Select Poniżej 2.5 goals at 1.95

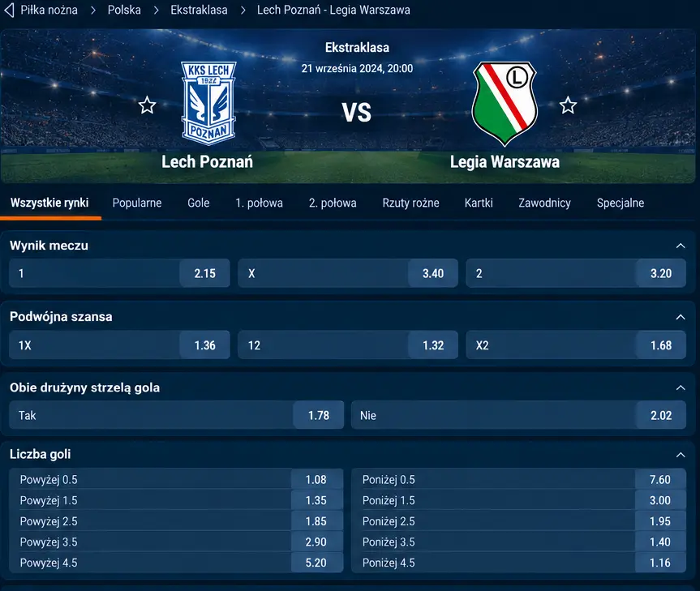(x=519, y=521)
